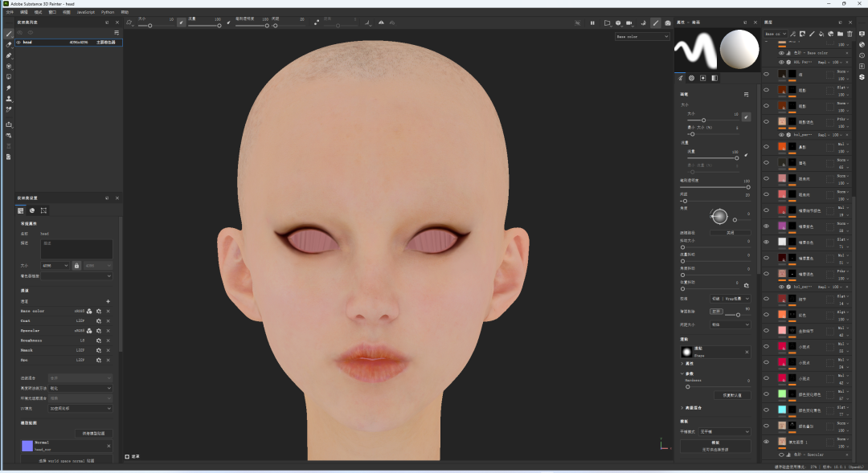Open settings gear for Base color channel

coord(99,311)
